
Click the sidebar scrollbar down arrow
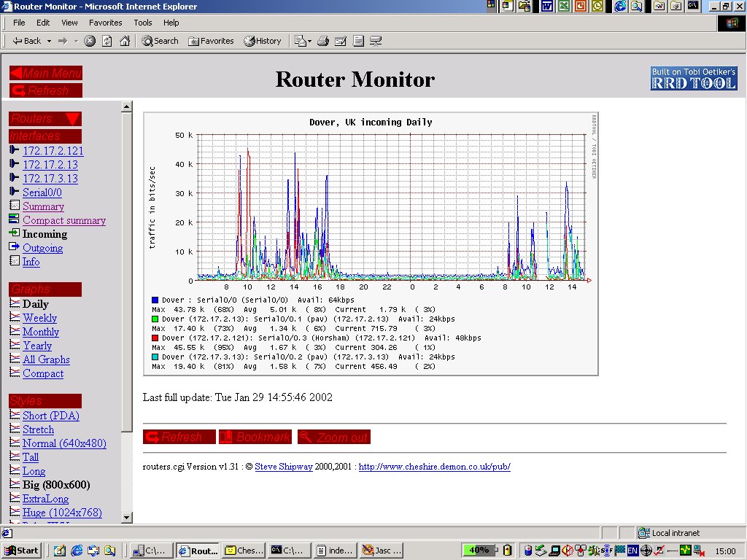tap(126, 517)
